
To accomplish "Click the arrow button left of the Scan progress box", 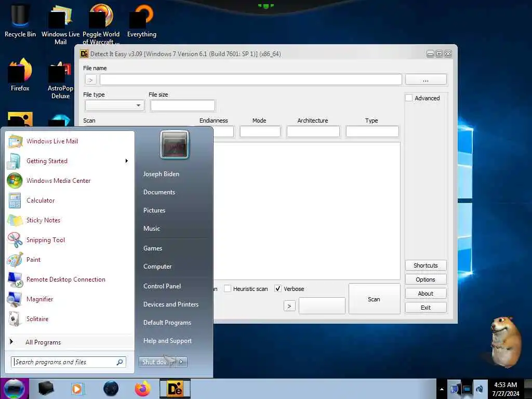I will 289,306.
